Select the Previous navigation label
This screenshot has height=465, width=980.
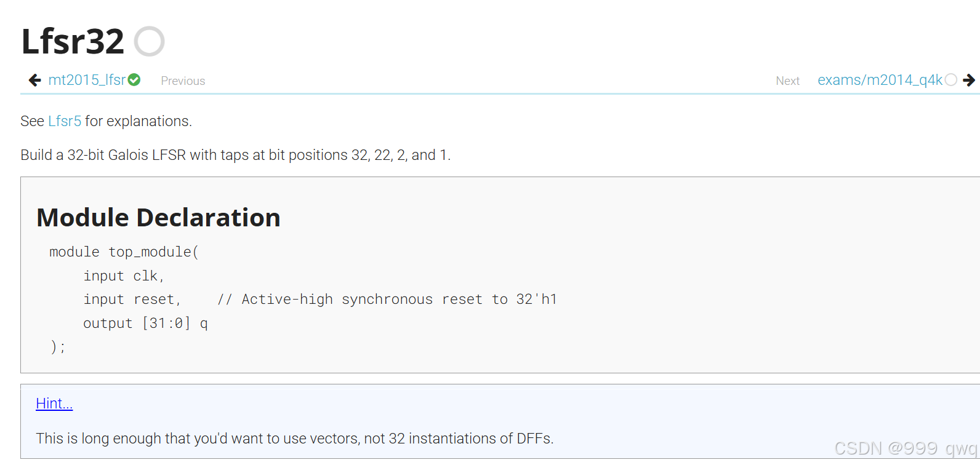point(183,81)
